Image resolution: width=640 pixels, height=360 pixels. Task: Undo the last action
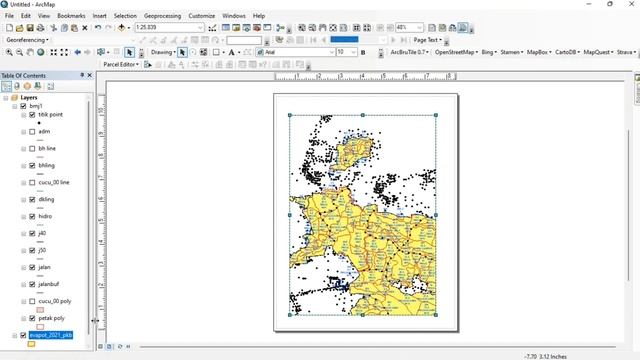[x=98, y=28]
